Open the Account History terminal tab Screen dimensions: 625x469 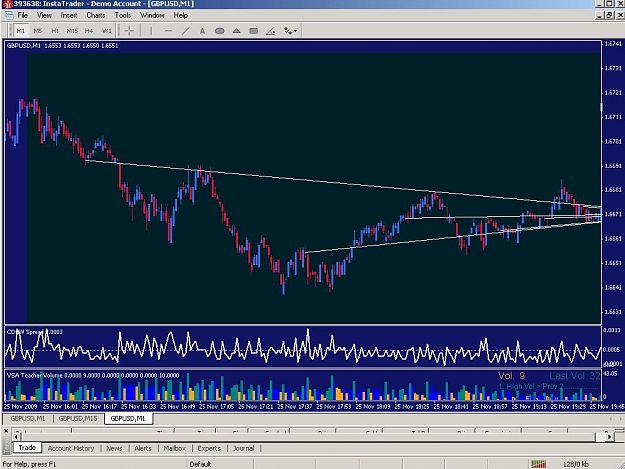click(x=71, y=448)
